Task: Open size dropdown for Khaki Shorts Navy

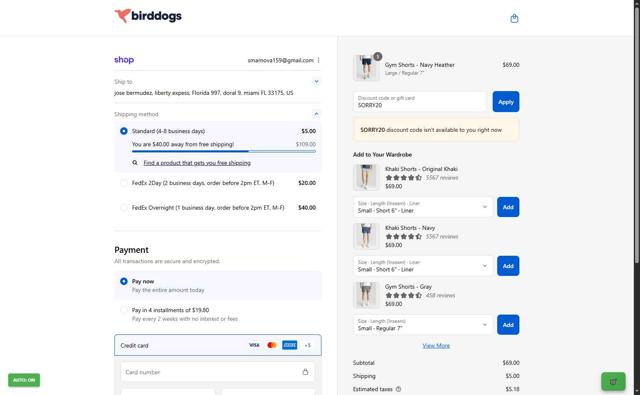Action: 423,266
